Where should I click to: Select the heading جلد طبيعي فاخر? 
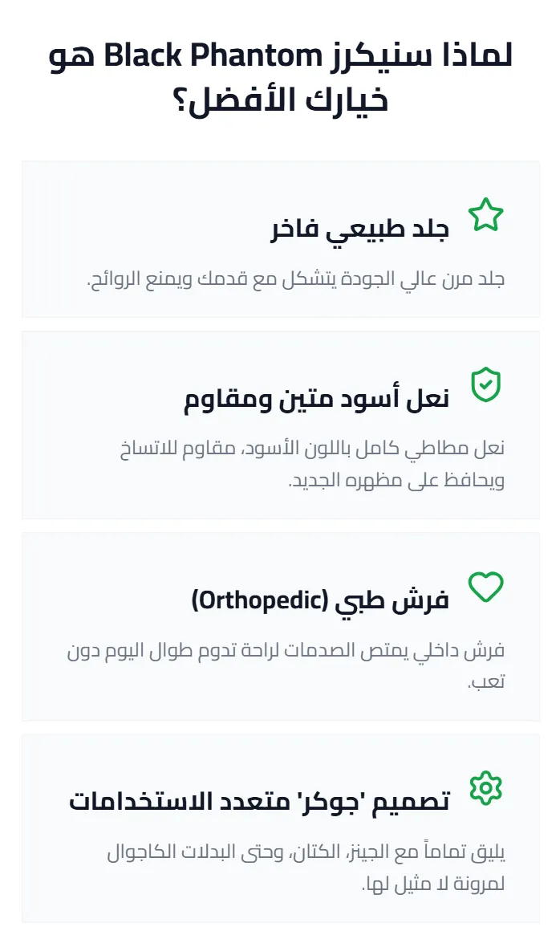(359, 230)
